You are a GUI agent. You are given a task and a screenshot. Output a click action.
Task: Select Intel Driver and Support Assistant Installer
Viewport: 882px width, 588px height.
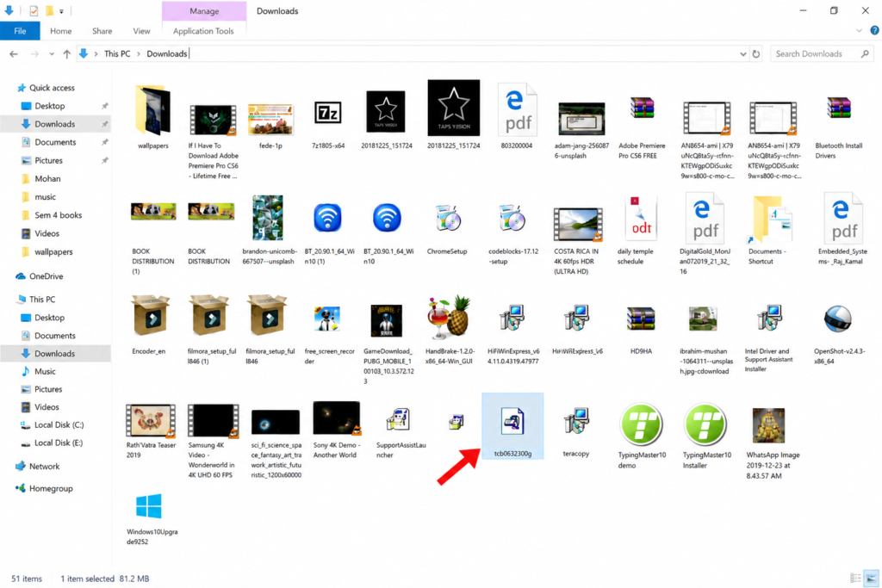769,318
